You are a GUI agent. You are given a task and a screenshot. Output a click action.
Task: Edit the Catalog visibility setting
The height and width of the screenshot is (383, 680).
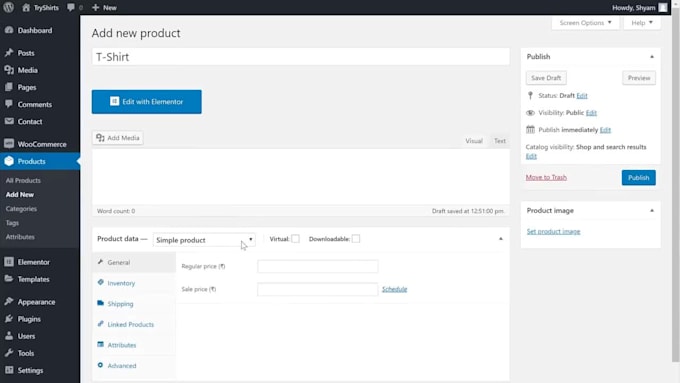pyautogui.click(x=531, y=156)
